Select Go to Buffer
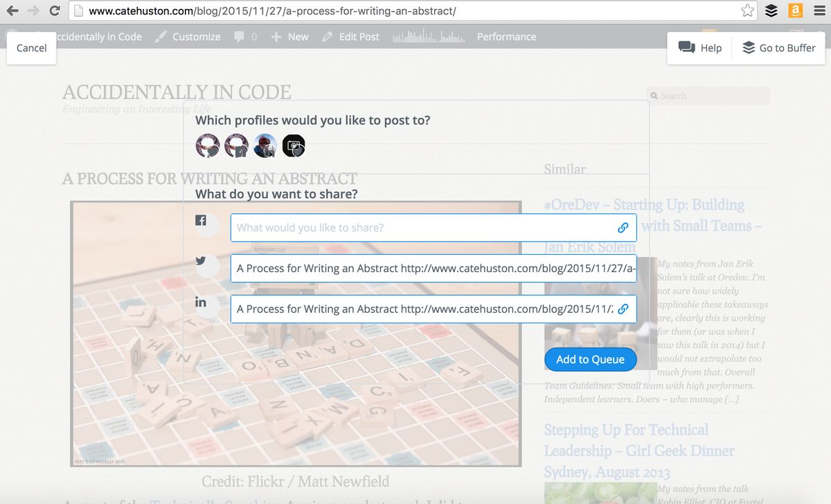Screen dimensions: 831x504 [x=778, y=48]
